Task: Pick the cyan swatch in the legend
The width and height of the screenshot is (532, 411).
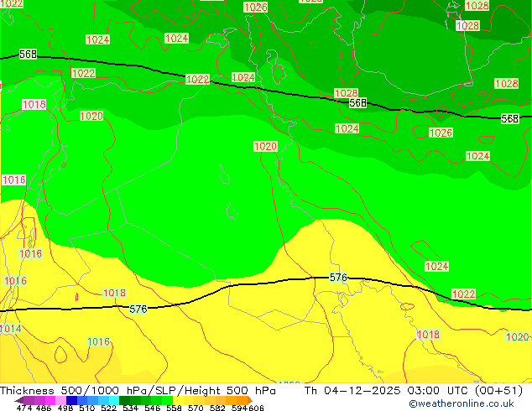Action: (x=114, y=400)
